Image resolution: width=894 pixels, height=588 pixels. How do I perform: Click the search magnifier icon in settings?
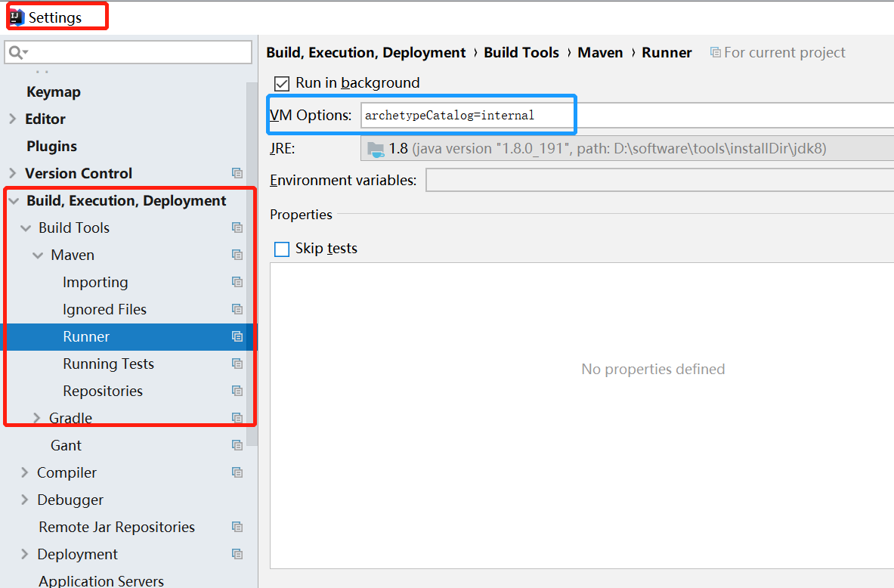(x=16, y=52)
